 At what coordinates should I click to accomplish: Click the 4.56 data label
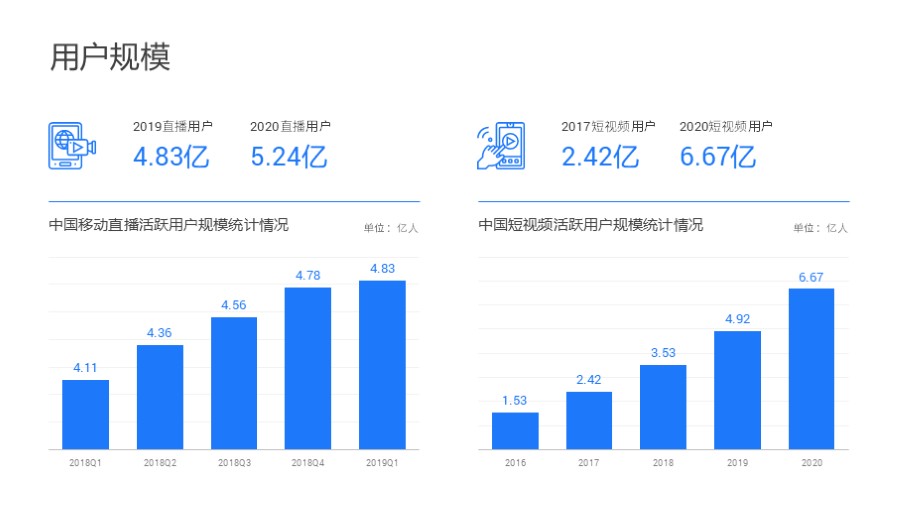pos(234,305)
